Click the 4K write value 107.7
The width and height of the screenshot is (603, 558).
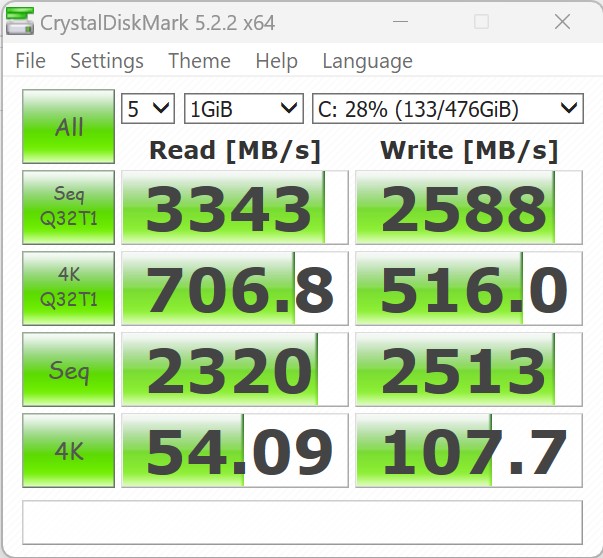point(469,451)
